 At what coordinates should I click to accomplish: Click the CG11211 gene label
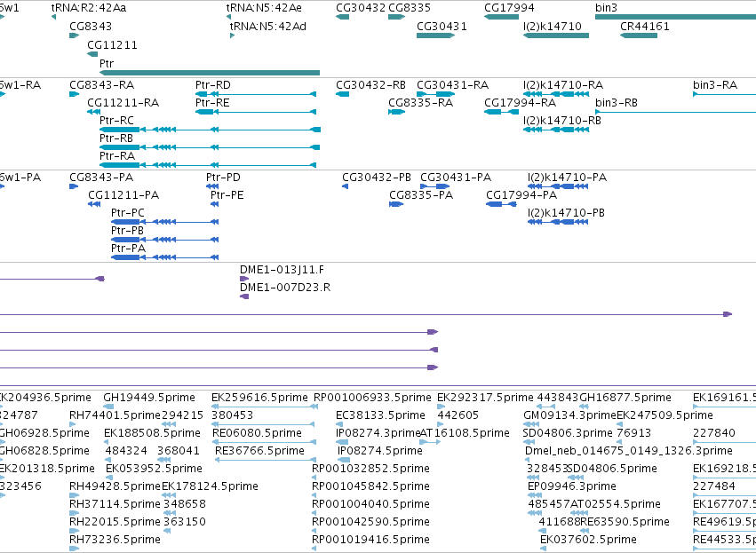click(112, 44)
